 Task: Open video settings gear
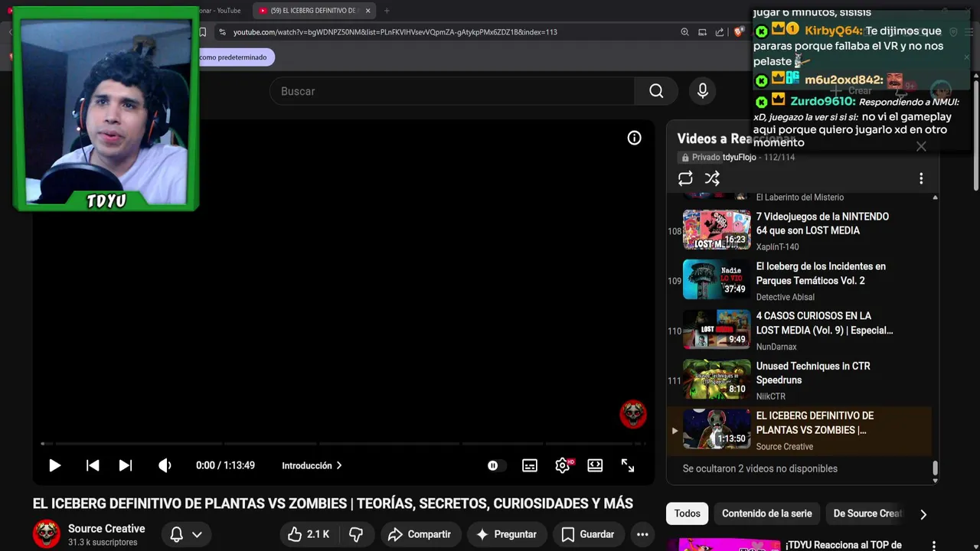click(x=563, y=465)
